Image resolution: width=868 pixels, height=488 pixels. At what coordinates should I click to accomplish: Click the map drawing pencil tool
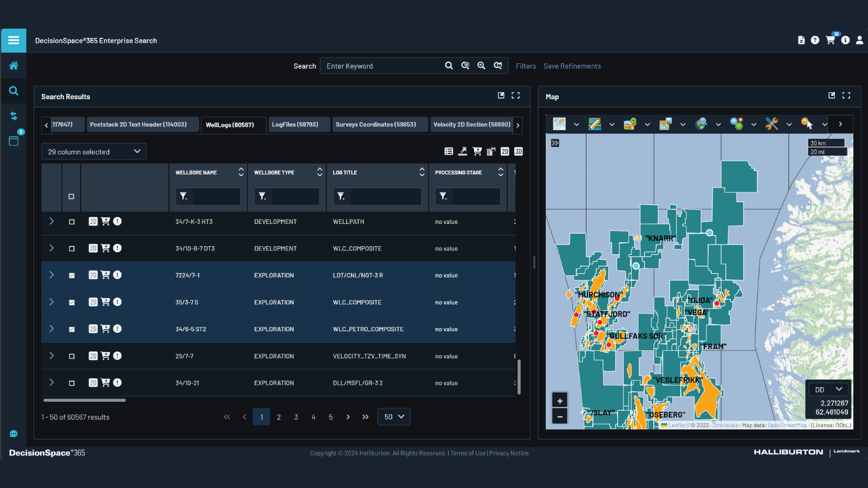coord(595,124)
